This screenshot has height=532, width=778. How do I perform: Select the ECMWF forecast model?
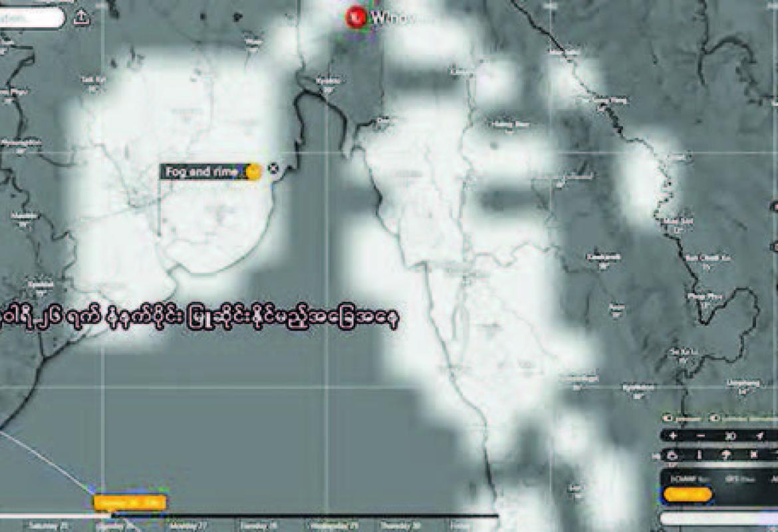tap(684, 478)
